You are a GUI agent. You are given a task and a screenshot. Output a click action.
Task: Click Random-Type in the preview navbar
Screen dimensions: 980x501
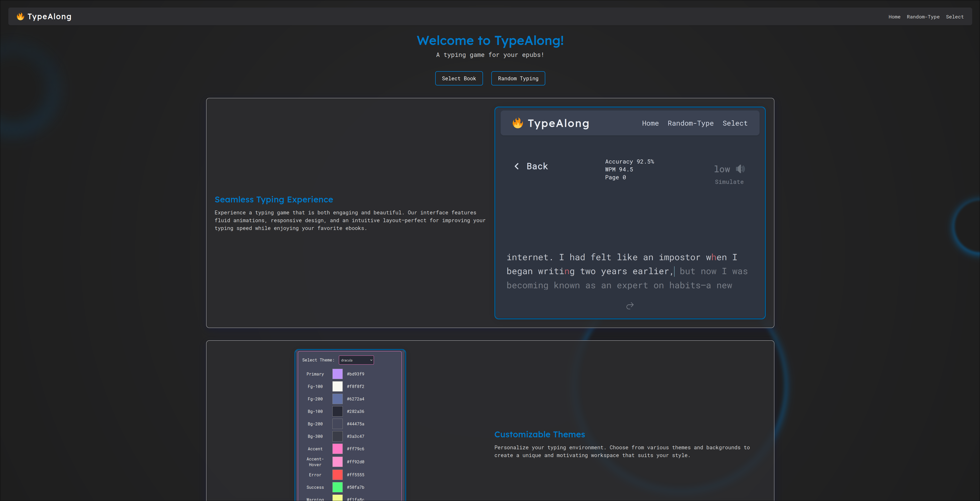tap(690, 123)
